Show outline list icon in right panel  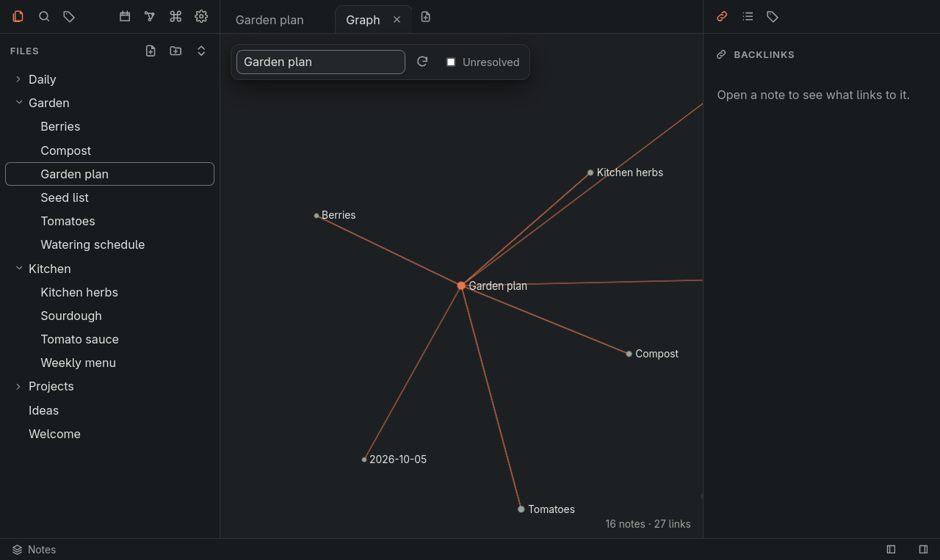pyautogui.click(x=748, y=16)
